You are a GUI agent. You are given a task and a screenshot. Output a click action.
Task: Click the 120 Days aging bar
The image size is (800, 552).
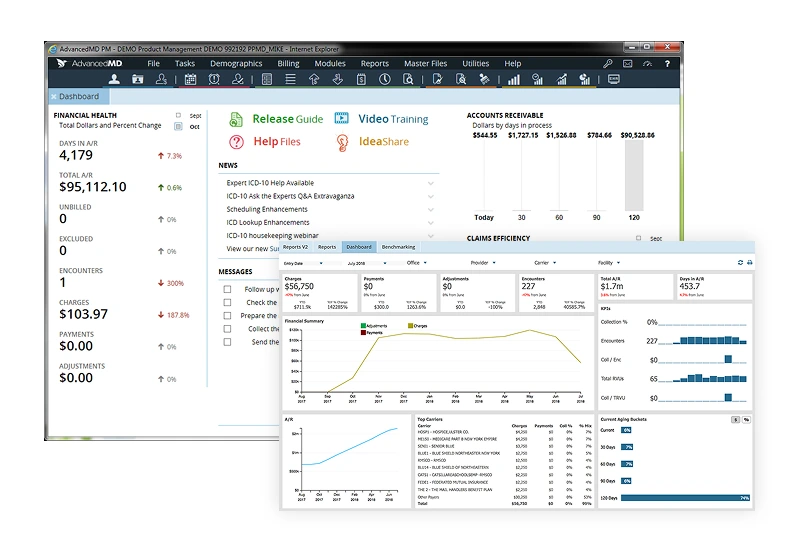tap(685, 498)
